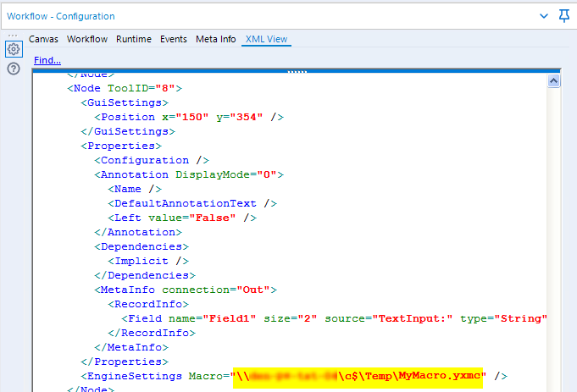Open the configuration window dropdown chevron
The width and height of the screenshot is (577, 392).
544,16
